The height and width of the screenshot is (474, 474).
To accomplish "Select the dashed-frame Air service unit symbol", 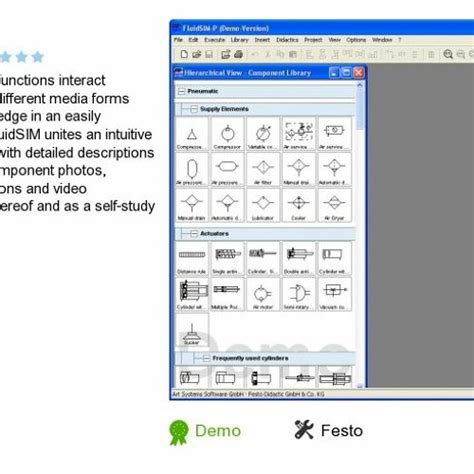I will pos(299,134).
